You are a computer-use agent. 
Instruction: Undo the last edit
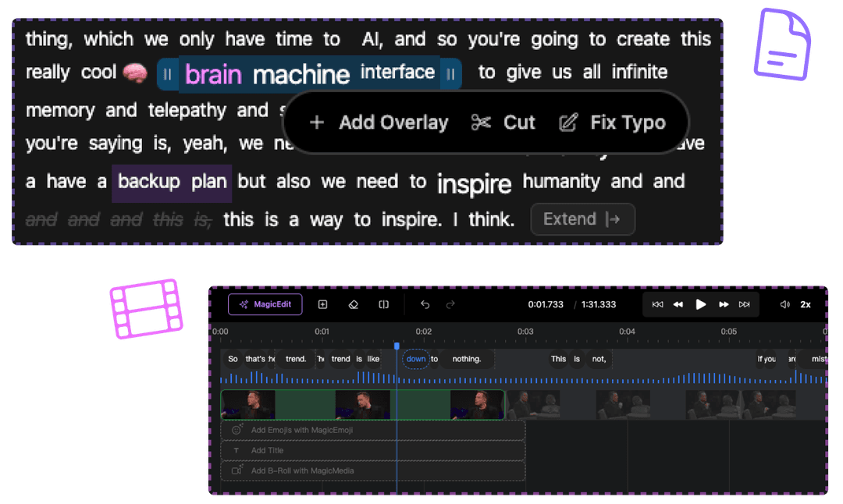pyautogui.click(x=425, y=304)
